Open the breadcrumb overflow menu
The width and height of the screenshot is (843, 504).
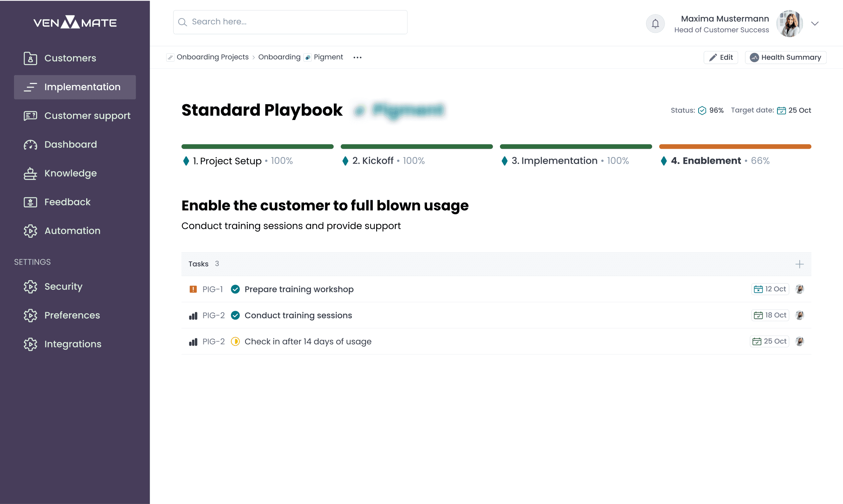click(357, 57)
